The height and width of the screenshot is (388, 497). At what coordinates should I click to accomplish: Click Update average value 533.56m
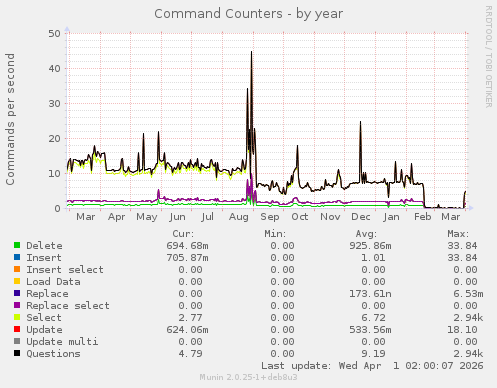[x=370, y=330]
